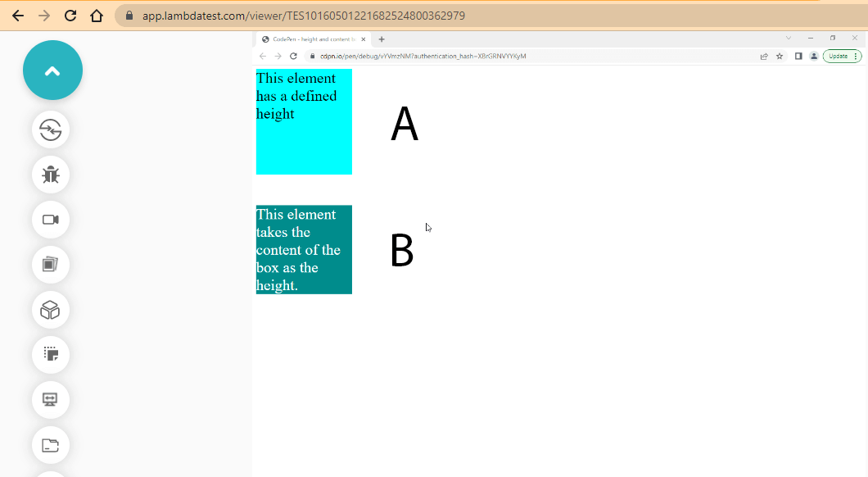Restore the inner browser window size
868x477 pixels.
coord(833,39)
